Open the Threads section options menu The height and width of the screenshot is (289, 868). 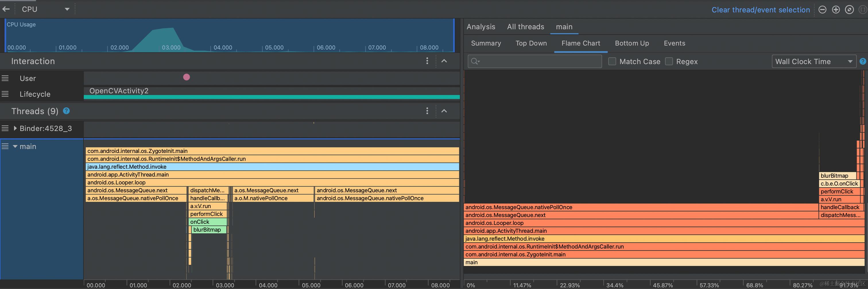(x=427, y=111)
